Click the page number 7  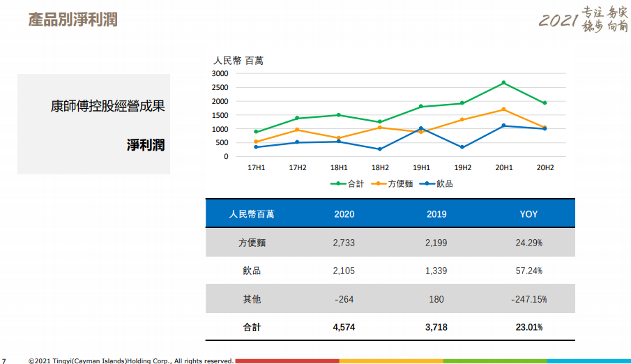4,361
